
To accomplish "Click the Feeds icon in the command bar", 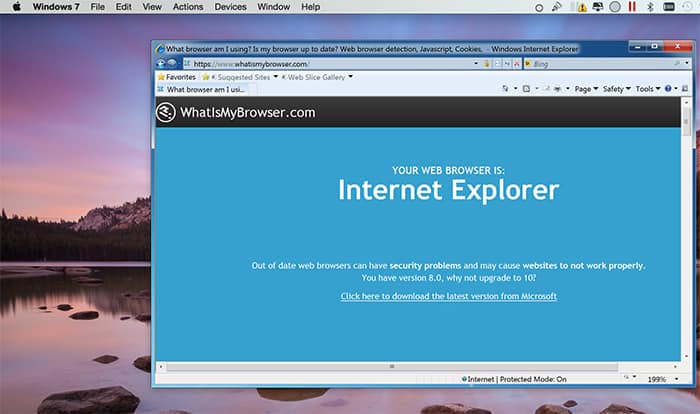I will (x=526, y=88).
